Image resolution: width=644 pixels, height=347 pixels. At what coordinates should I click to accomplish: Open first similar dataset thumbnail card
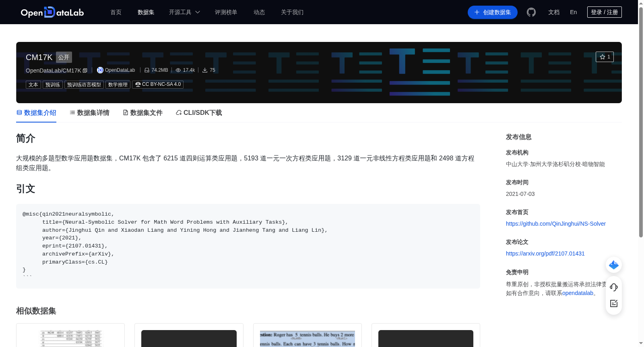pos(70,335)
